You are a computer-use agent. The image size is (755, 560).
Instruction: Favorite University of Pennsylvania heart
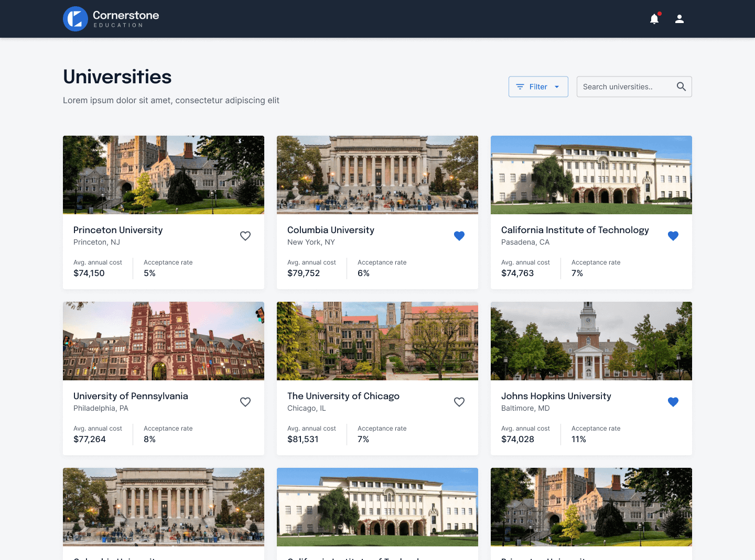click(x=245, y=402)
